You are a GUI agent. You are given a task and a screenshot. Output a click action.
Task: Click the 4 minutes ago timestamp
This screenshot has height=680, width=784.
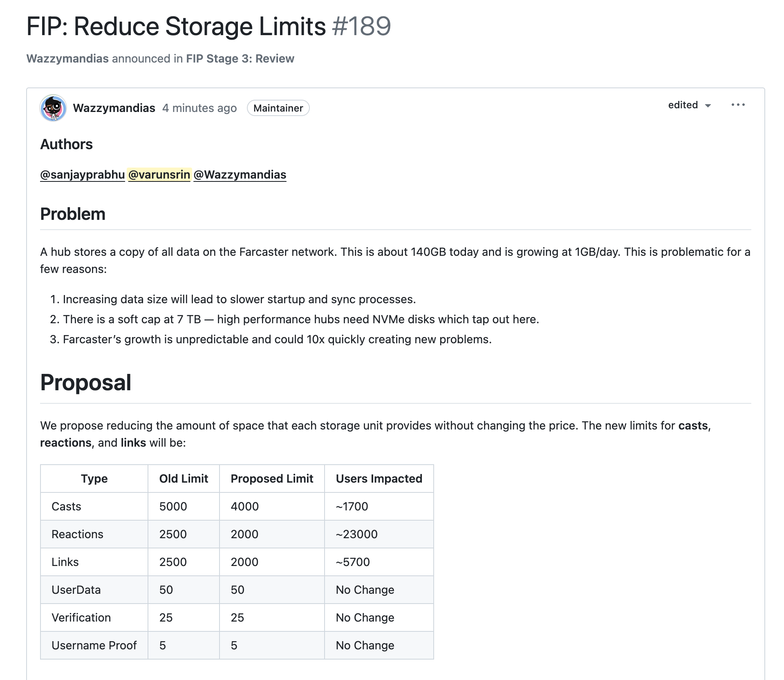[x=199, y=108]
